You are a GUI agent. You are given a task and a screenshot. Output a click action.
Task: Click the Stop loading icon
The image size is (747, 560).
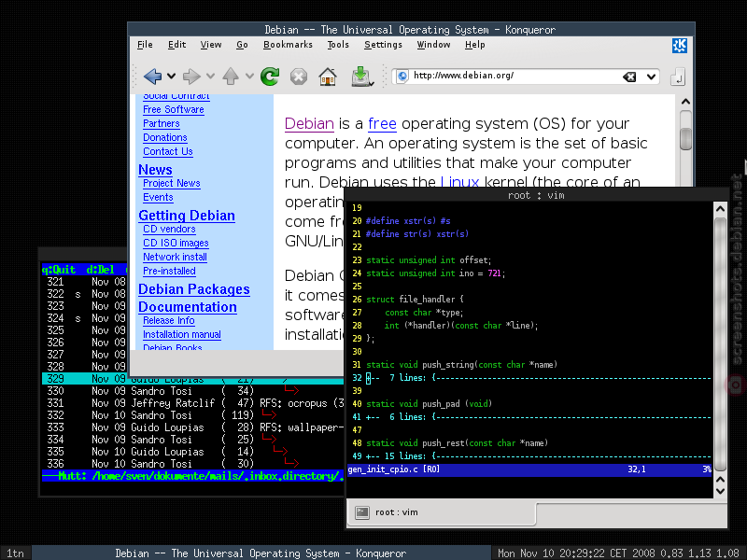click(x=299, y=77)
